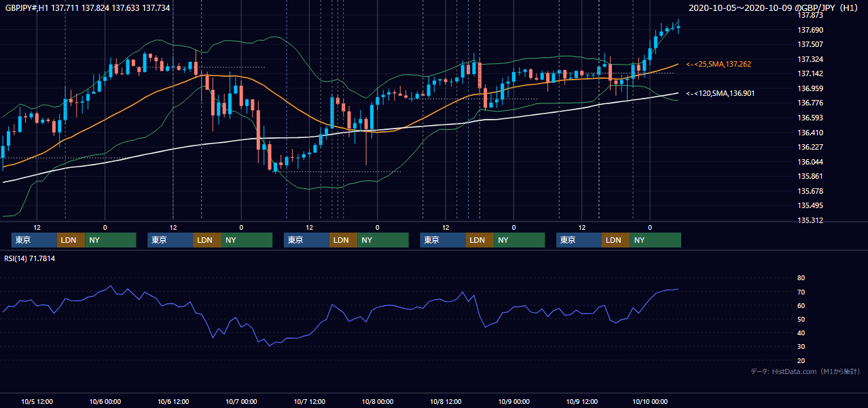This screenshot has width=868, height=408.
Task: Click price axis value 137.690
Action: (x=810, y=30)
